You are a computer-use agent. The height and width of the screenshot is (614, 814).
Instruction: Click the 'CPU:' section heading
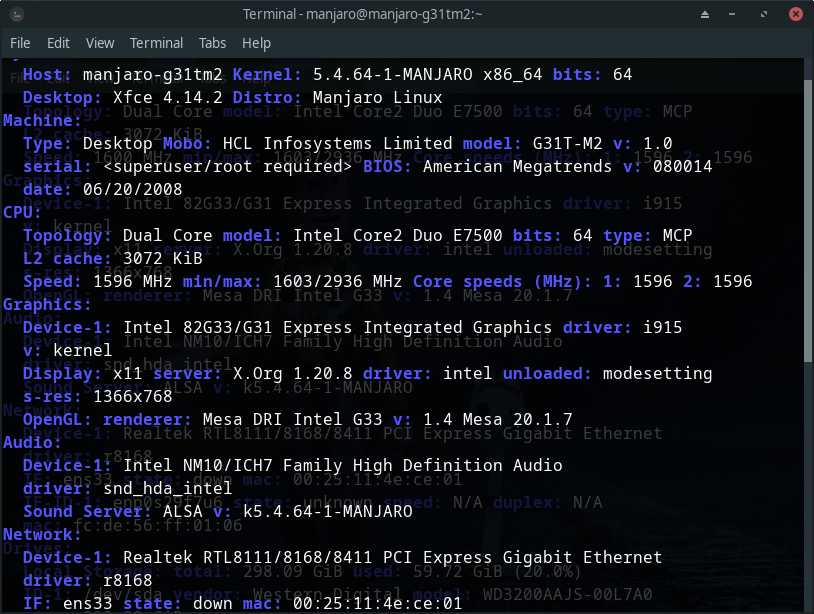tap(22, 212)
